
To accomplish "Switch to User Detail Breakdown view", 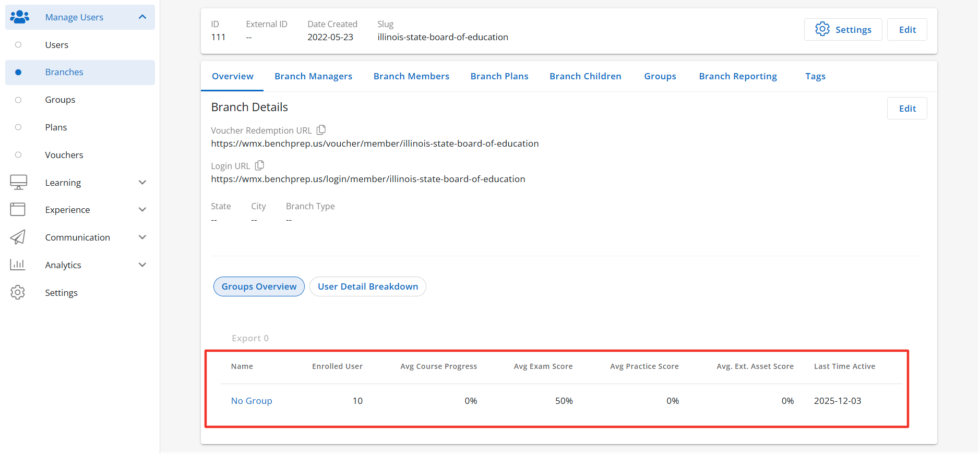I will pos(367,286).
